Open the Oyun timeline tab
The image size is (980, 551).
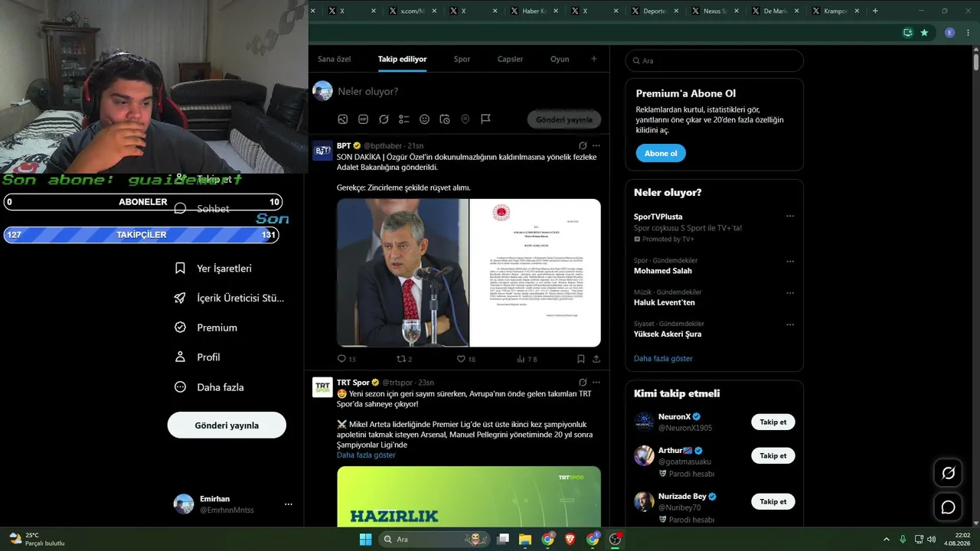560,59
